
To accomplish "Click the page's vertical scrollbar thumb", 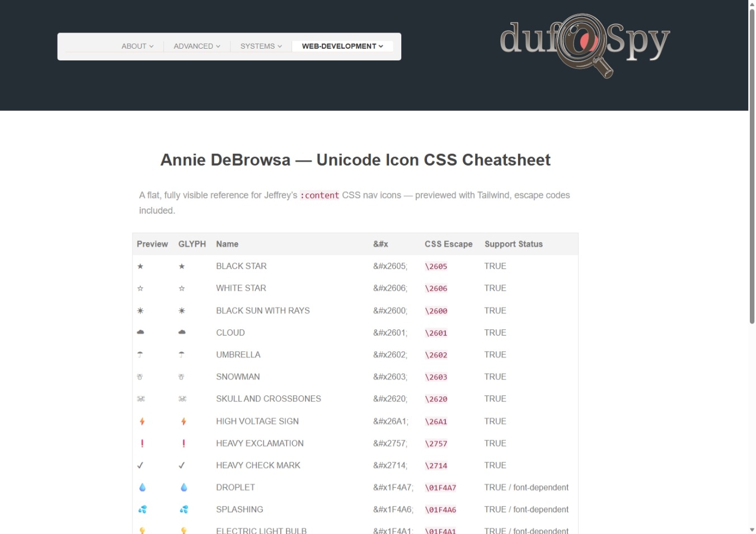I will point(752,168).
